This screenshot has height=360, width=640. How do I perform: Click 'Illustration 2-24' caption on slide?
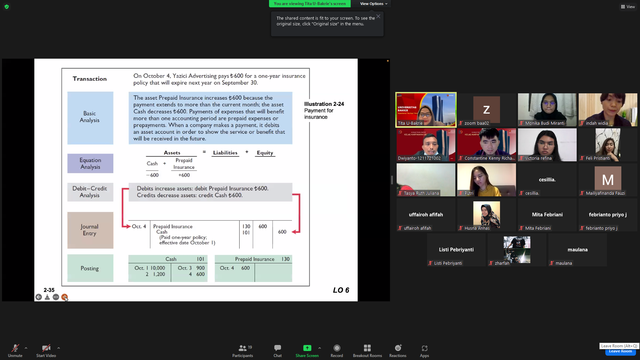(x=324, y=104)
